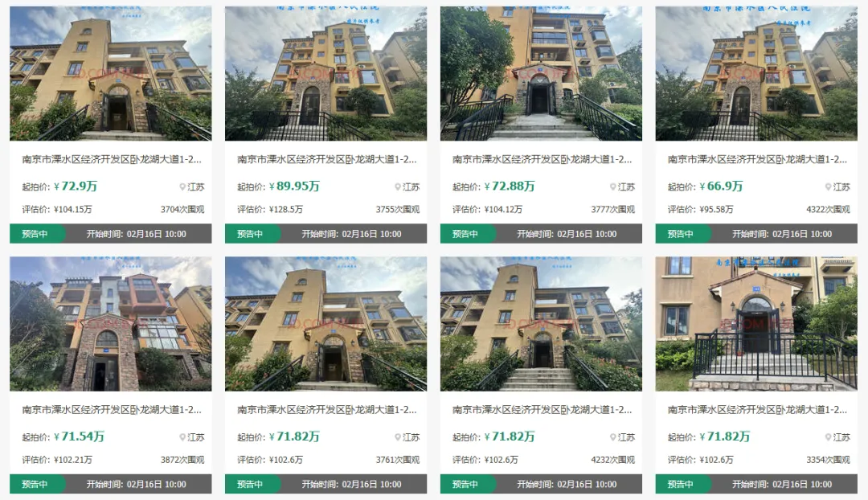Click start time bar on 3761次围观 listing
Image resolution: width=868 pixels, height=500 pixels.
point(351,484)
